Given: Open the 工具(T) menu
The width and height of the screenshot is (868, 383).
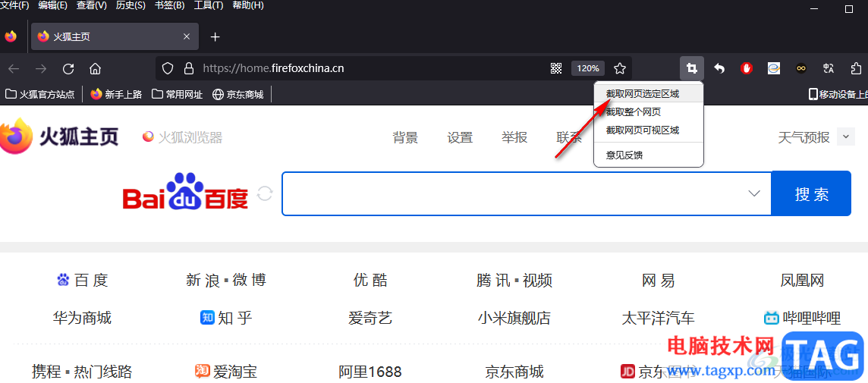Looking at the screenshot, I should coord(209,5).
